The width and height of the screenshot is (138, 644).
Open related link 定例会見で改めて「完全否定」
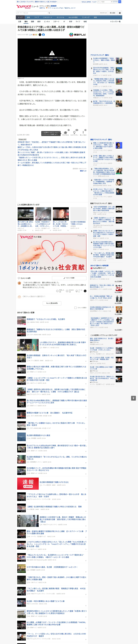51,143
